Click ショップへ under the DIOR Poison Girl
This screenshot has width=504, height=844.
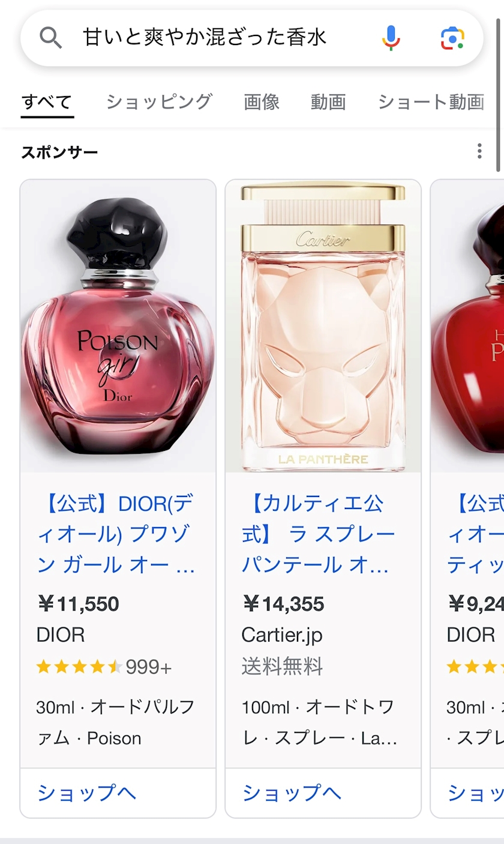click(87, 793)
